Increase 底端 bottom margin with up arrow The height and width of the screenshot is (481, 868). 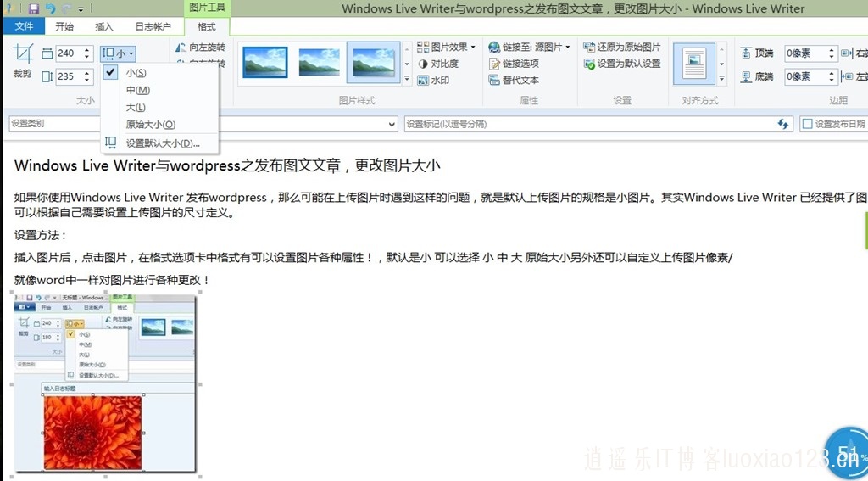831,73
